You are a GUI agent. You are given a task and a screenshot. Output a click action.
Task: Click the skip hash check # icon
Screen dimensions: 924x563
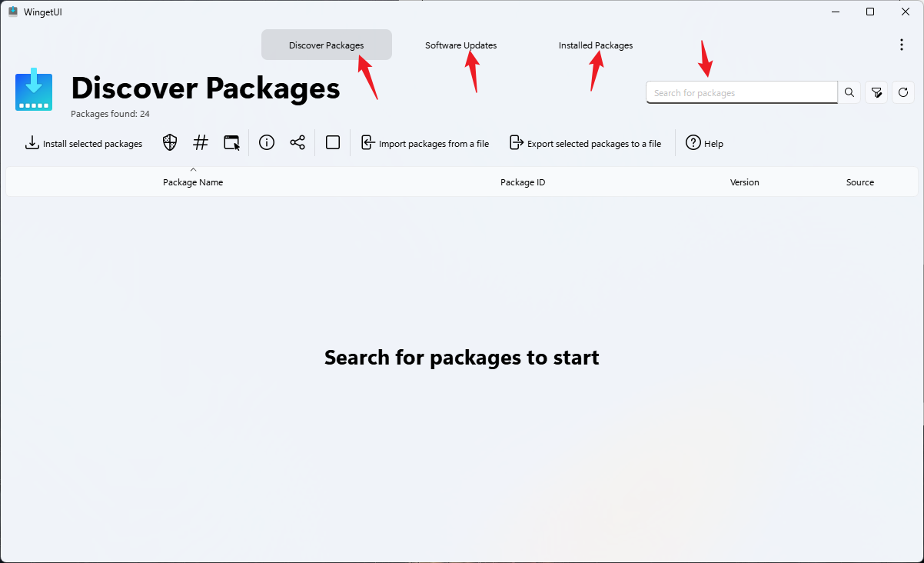pyautogui.click(x=201, y=143)
